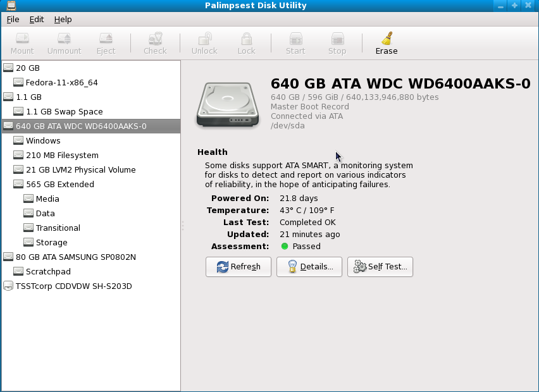Screen dimensions: 539x392
Task: Click the Unlock padlock icon
Action: (204, 39)
